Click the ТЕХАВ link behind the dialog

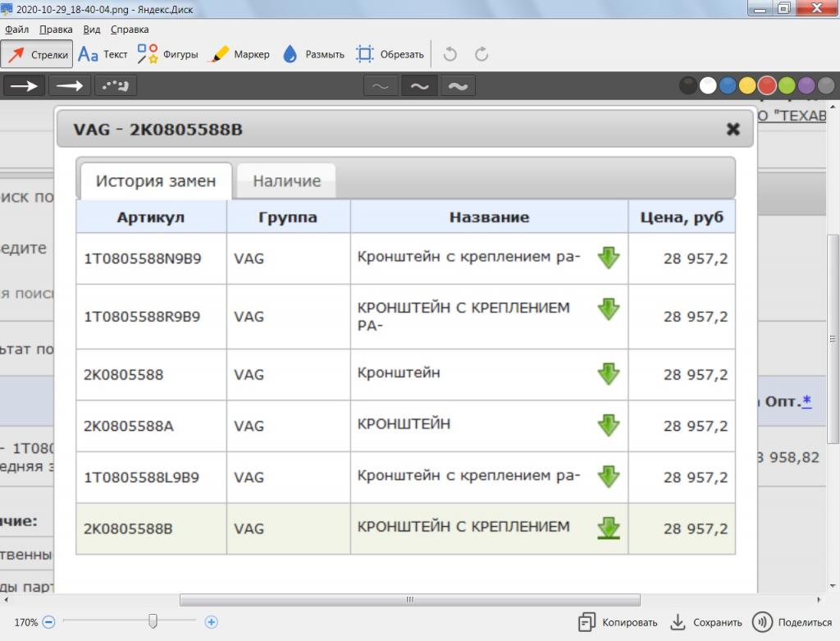pos(792,115)
